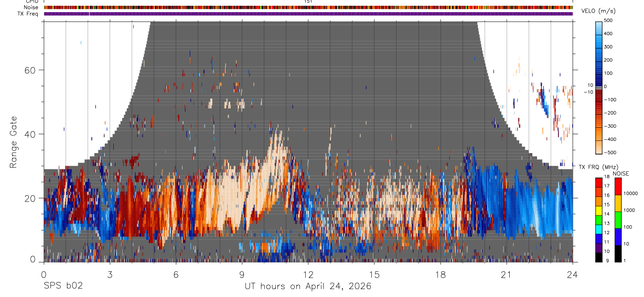Click the purple TX Freq strip above the plot
The height and width of the screenshot is (297, 644).
(308, 14)
